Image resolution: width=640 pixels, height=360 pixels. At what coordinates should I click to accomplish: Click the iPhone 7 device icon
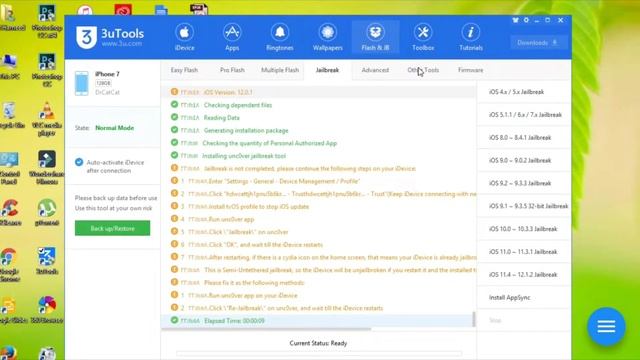coord(81,83)
